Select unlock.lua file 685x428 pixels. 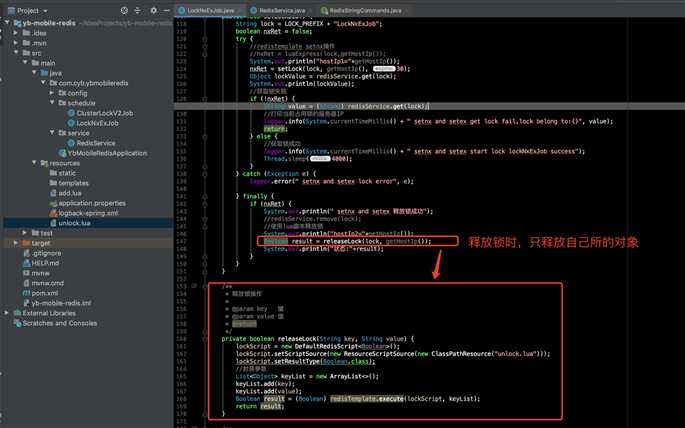[x=74, y=223]
